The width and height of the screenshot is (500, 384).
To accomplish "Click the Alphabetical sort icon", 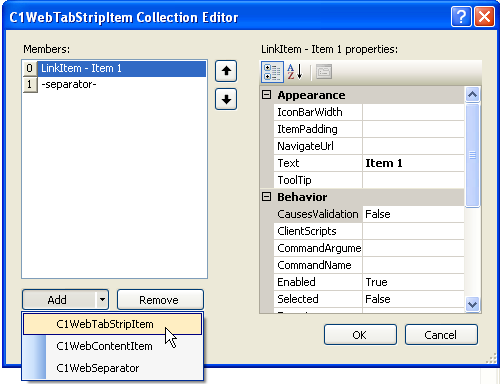I will (x=295, y=72).
